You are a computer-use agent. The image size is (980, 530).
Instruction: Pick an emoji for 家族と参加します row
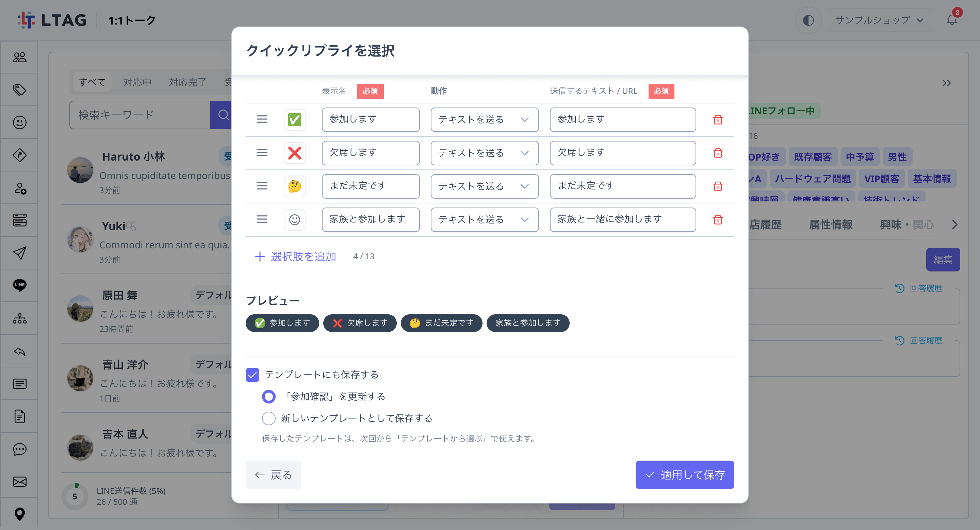(x=294, y=219)
